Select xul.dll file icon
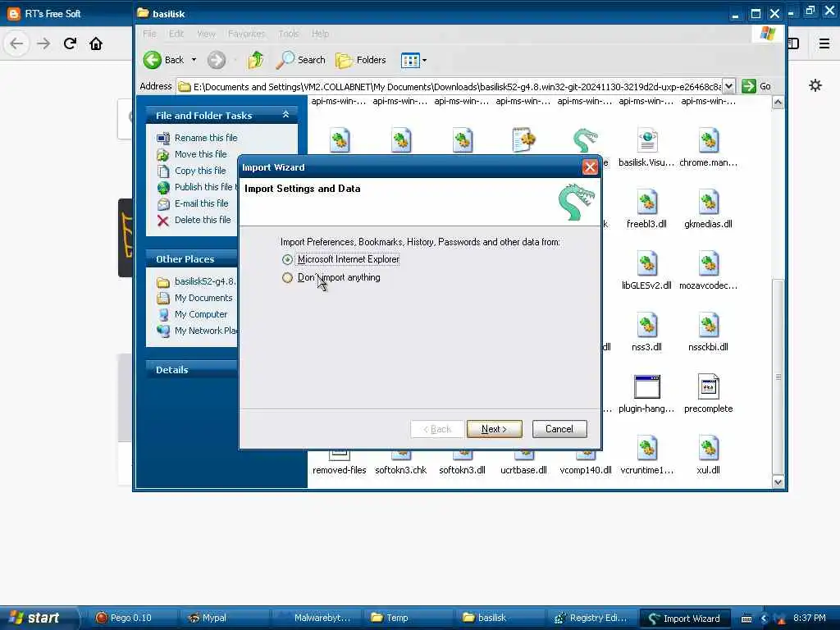Image resolution: width=840 pixels, height=630 pixels. (x=708, y=449)
